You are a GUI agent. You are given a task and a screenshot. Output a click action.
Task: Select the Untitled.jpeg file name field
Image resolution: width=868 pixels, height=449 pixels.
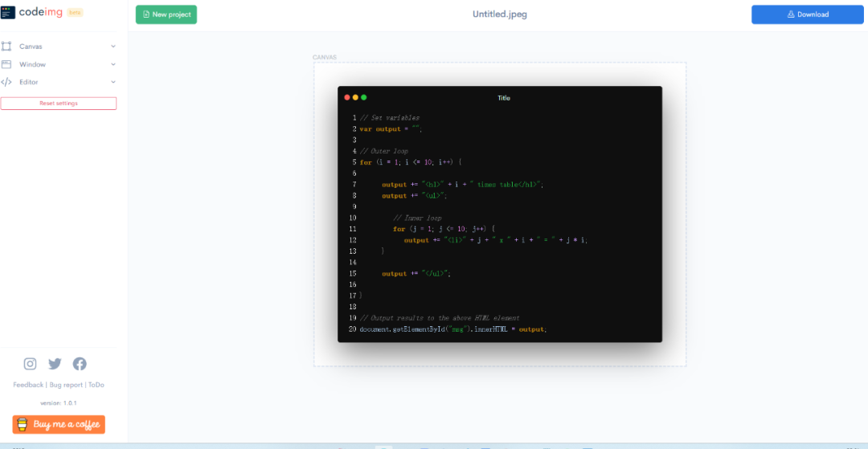coord(500,14)
